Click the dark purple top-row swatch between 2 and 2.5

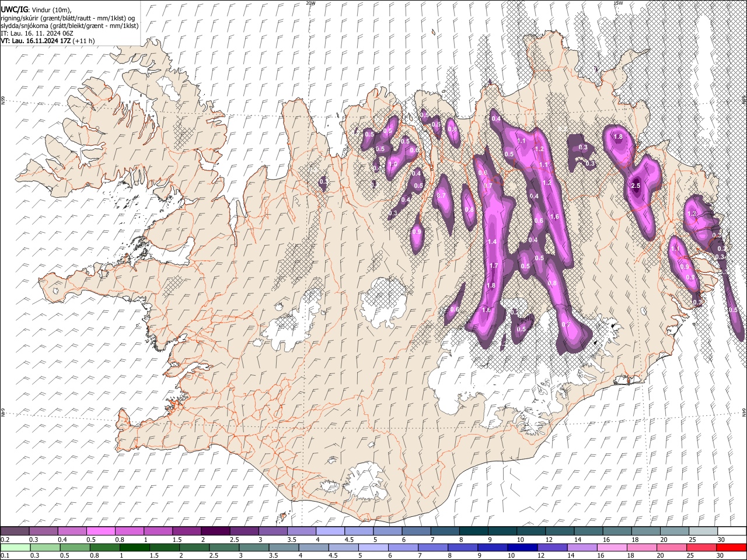pos(215,531)
